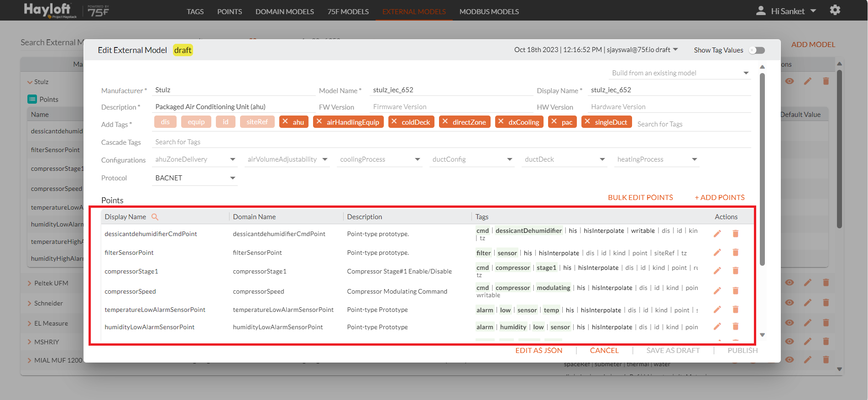Collapse the Stulz tree row

click(30, 82)
